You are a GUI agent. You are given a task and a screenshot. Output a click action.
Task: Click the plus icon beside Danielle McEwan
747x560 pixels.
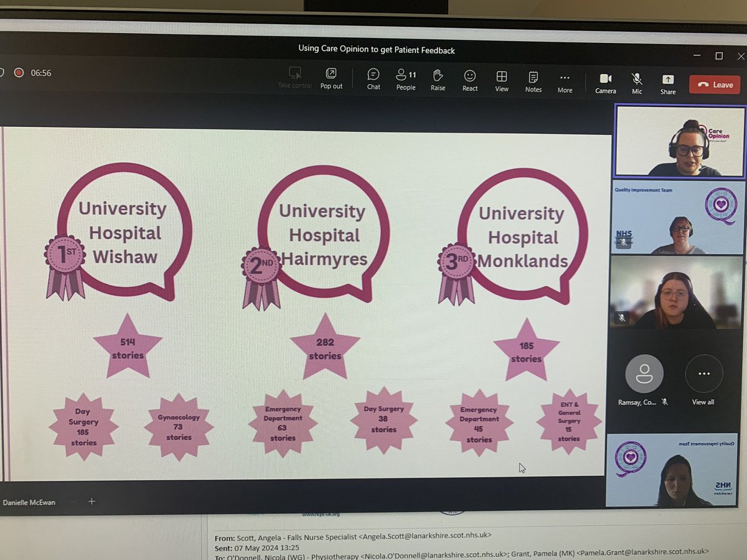click(x=92, y=501)
